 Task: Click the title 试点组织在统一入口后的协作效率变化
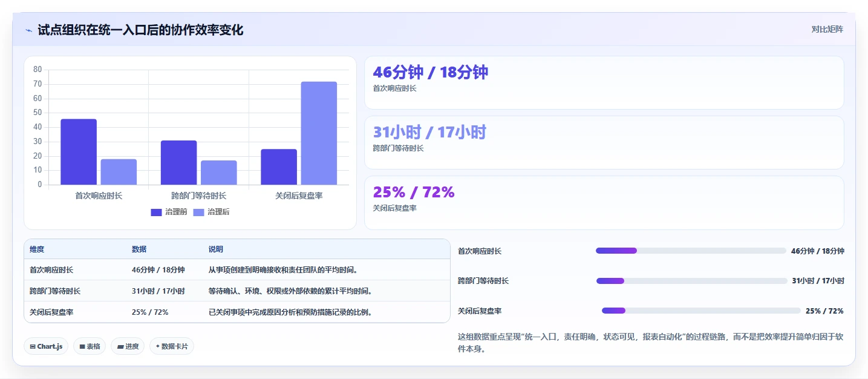pos(140,30)
